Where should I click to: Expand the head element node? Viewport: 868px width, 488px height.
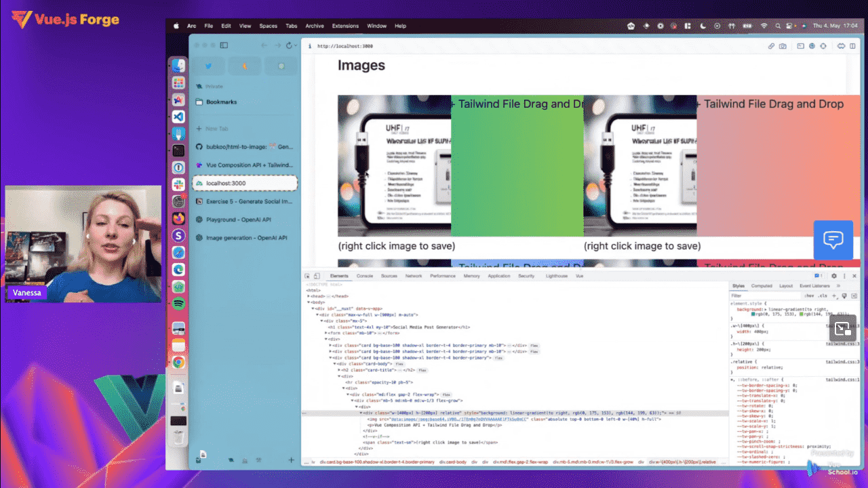pyautogui.click(x=309, y=296)
